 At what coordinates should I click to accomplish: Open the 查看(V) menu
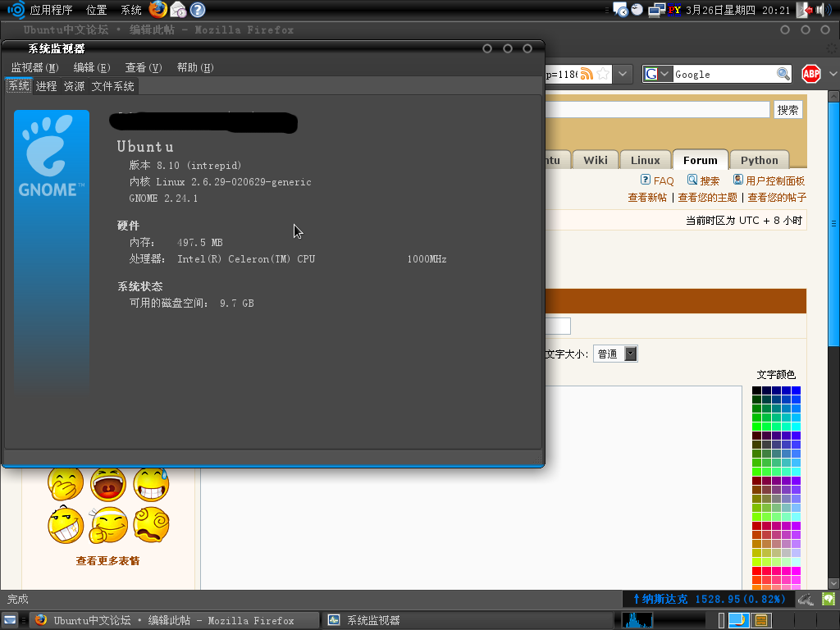coord(143,67)
